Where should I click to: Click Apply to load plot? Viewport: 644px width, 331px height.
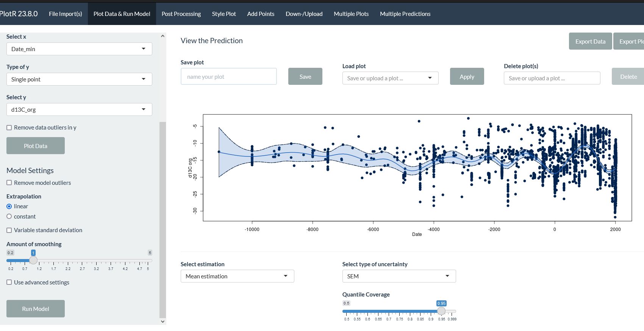coord(467,77)
